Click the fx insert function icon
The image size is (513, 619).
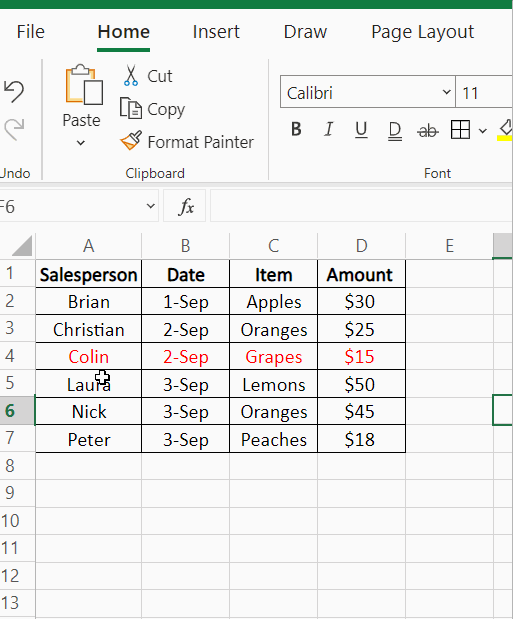coord(185,206)
